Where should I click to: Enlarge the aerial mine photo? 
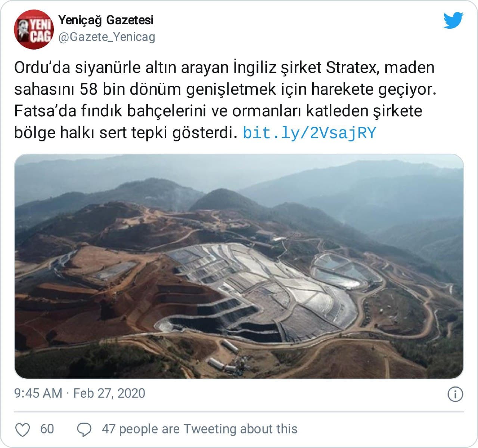tap(239, 266)
